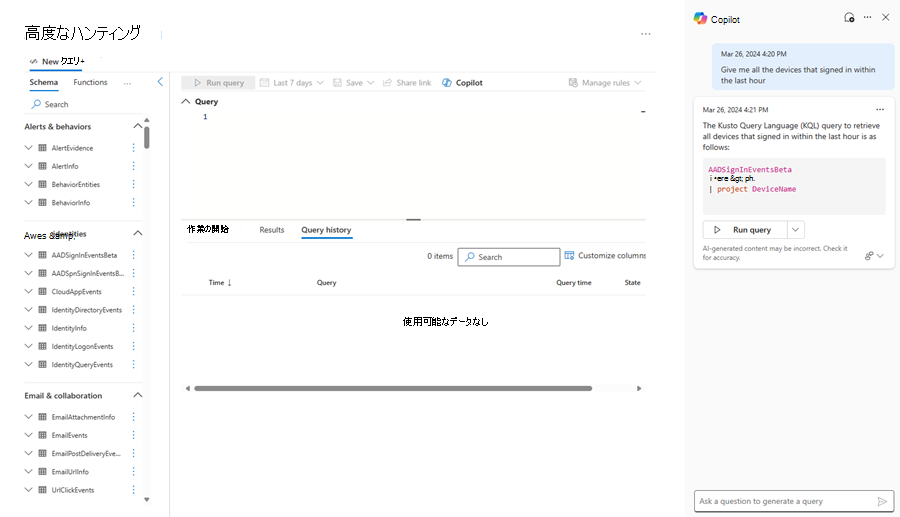
Task: Open AlertInfo more options menu
Action: coord(134,166)
